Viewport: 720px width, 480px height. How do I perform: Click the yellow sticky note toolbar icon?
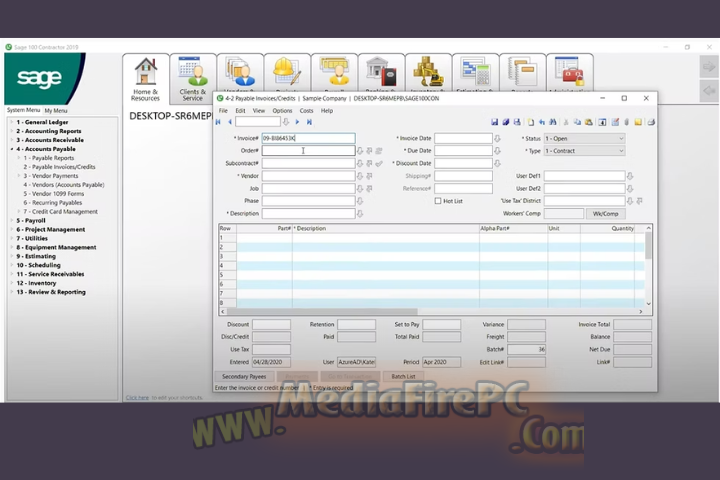coord(638,122)
